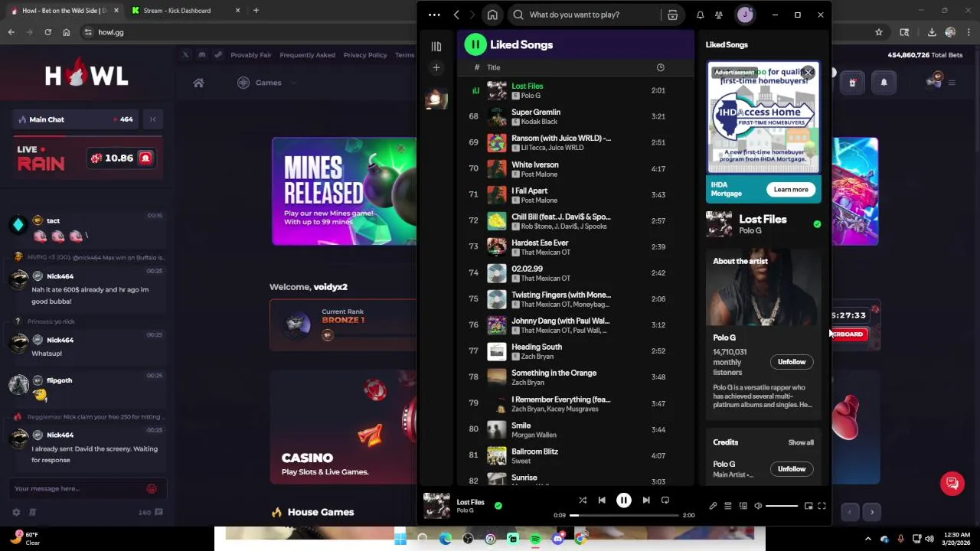Open Spotify's notifications bell
Viewport: 980px width, 551px height.
point(700,15)
